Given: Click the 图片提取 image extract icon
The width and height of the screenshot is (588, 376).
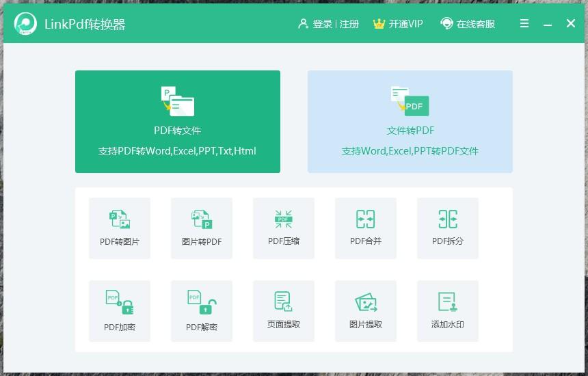Looking at the screenshot, I should (366, 302).
